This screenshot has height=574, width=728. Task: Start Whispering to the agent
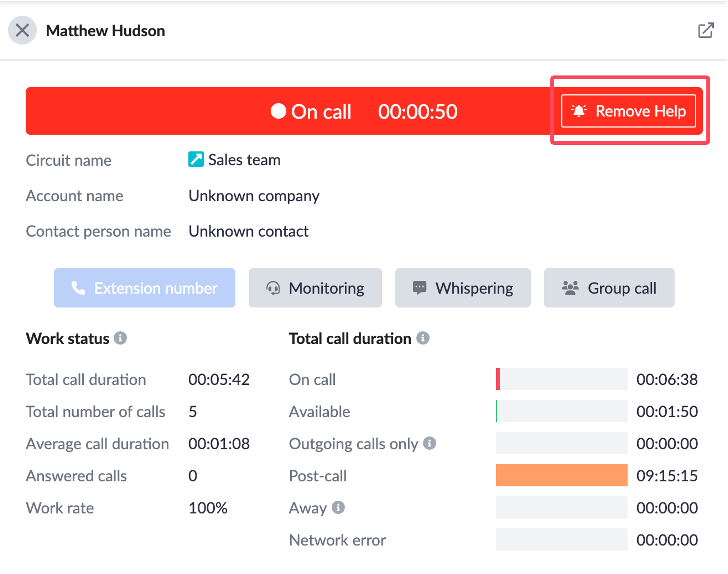463,288
